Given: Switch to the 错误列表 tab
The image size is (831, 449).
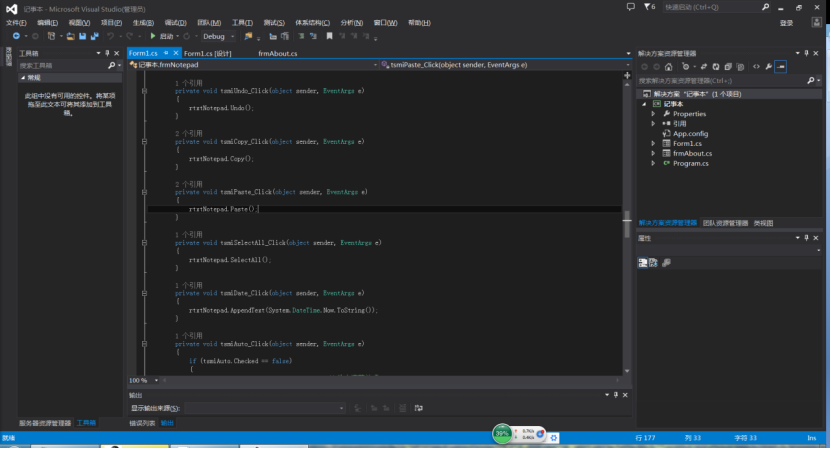Looking at the screenshot, I should pos(143,423).
